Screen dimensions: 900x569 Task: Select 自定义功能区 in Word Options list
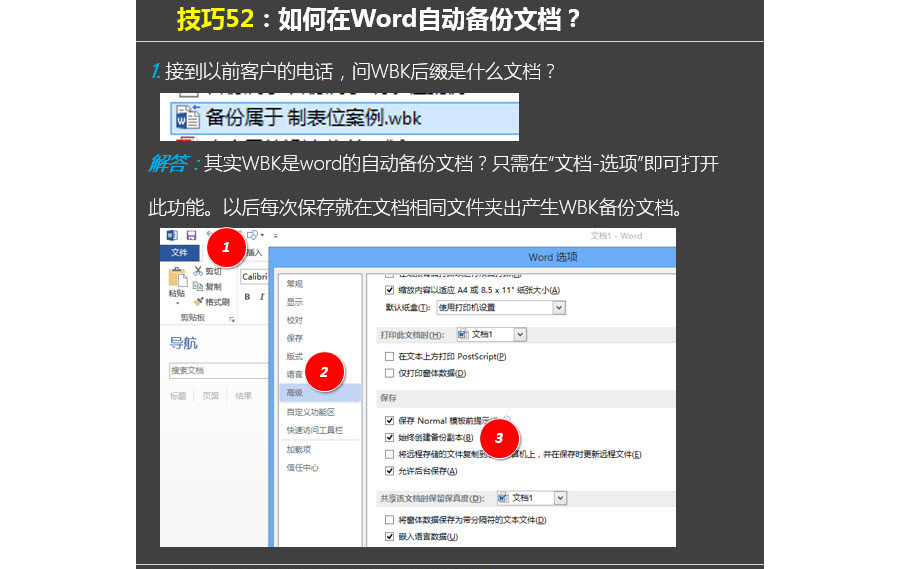click(x=311, y=412)
